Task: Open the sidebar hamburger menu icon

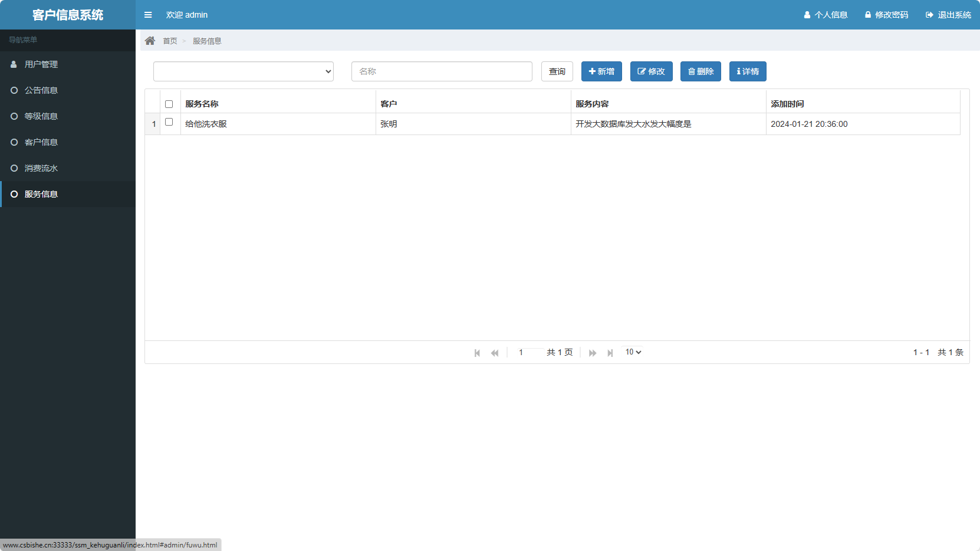Action: tap(148, 15)
